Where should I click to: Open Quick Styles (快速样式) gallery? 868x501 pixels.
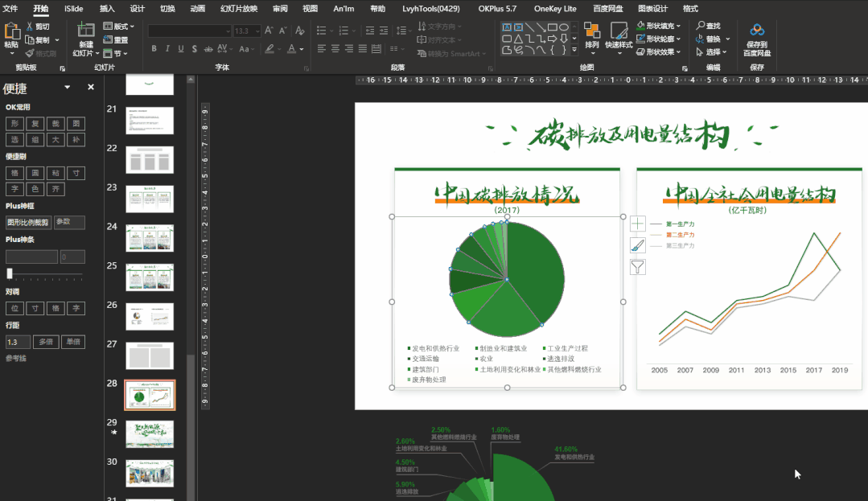point(619,36)
